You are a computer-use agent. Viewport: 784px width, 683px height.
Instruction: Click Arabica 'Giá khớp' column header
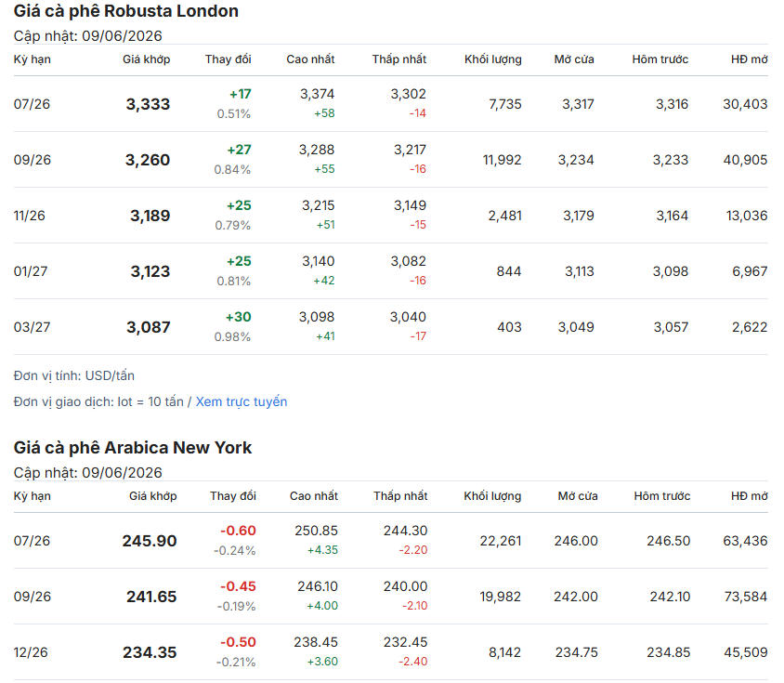(x=153, y=496)
